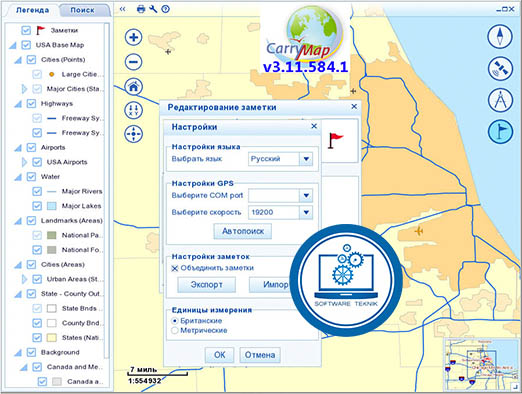
Task: Select Британские units radio button
Action: coord(175,321)
